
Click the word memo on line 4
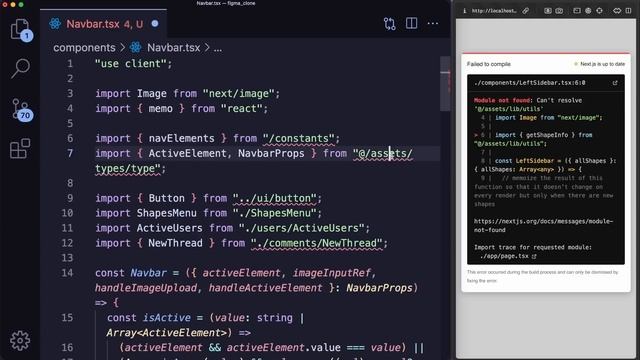tap(160, 109)
